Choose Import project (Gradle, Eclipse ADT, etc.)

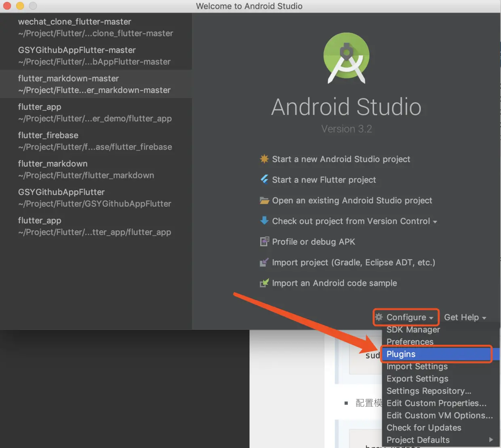(354, 262)
